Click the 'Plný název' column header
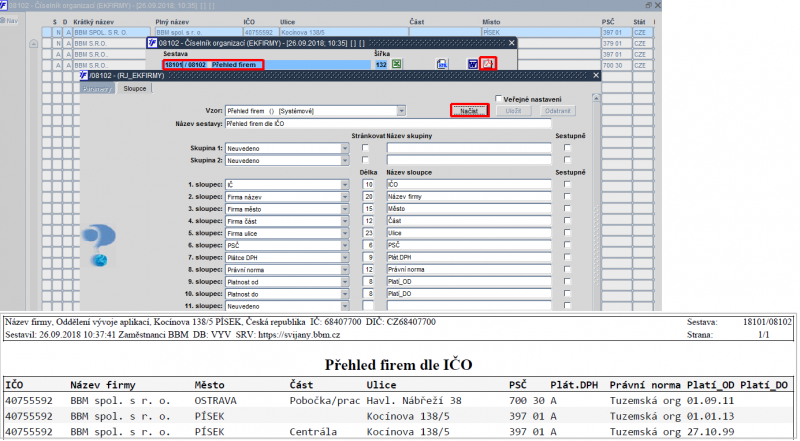This screenshot has height=441, width=800. [x=172, y=22]
